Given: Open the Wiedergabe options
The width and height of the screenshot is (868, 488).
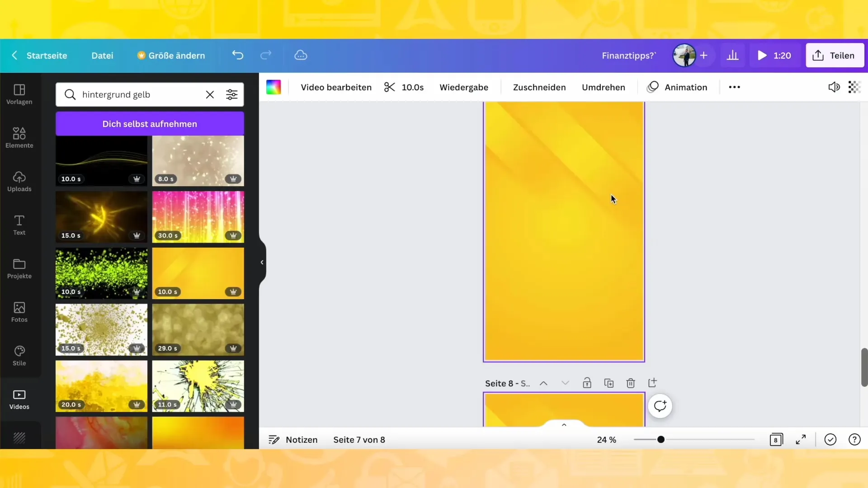Looking at the screenshot, I should click(x=464, y=87).
